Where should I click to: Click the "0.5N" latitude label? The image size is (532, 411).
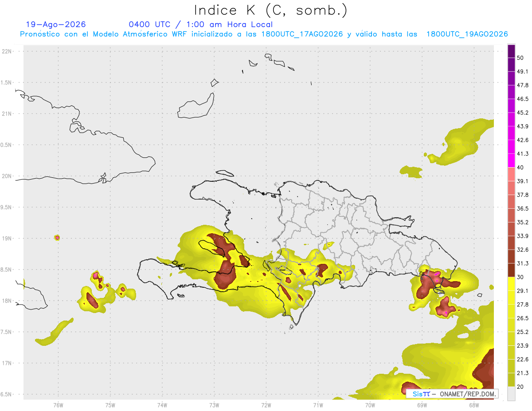coord(5,145)
